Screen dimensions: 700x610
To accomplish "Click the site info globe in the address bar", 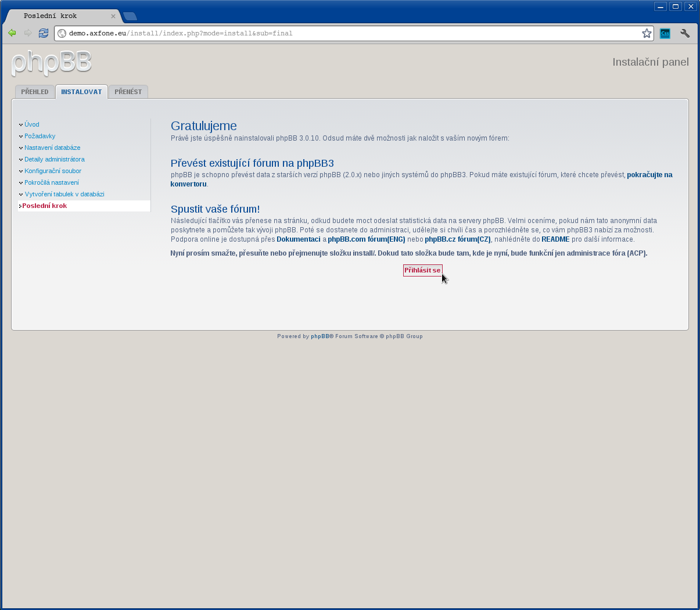I will click(62, 33).
